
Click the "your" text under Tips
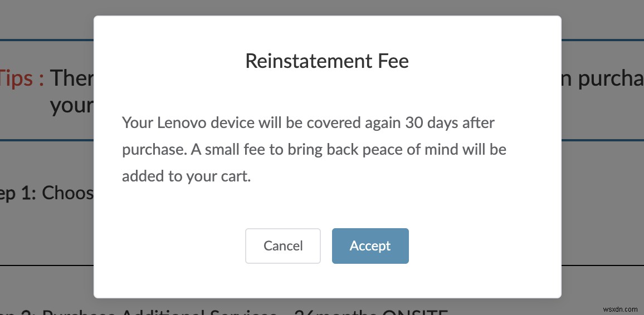pyautogui.click(x=71, y=104)
